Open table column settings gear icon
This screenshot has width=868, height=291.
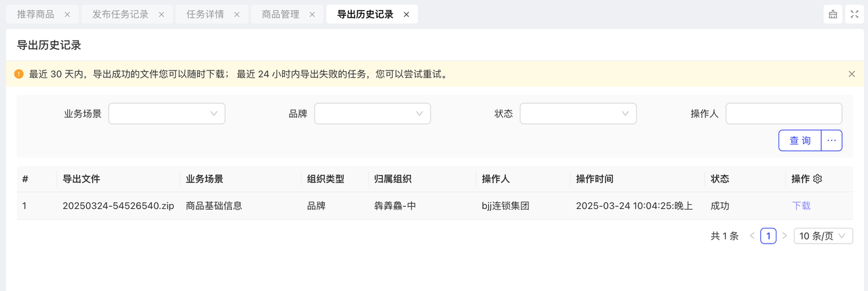(817, 179)
